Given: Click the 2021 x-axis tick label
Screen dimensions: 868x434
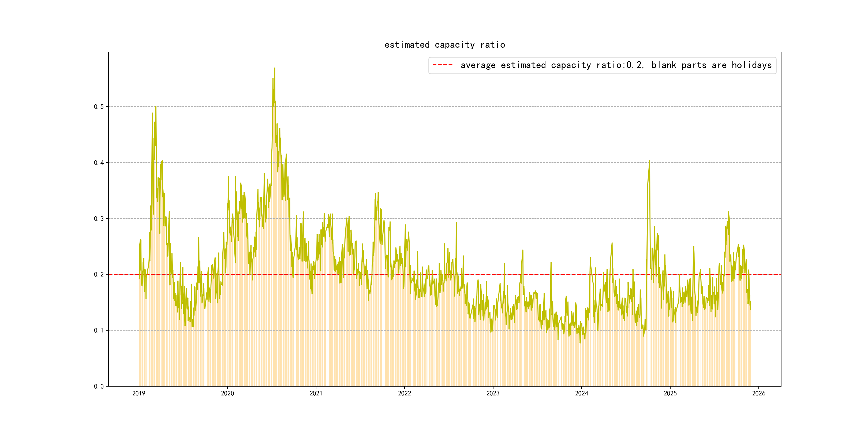Looking at the screenshot, I should (x=316, y=393).
